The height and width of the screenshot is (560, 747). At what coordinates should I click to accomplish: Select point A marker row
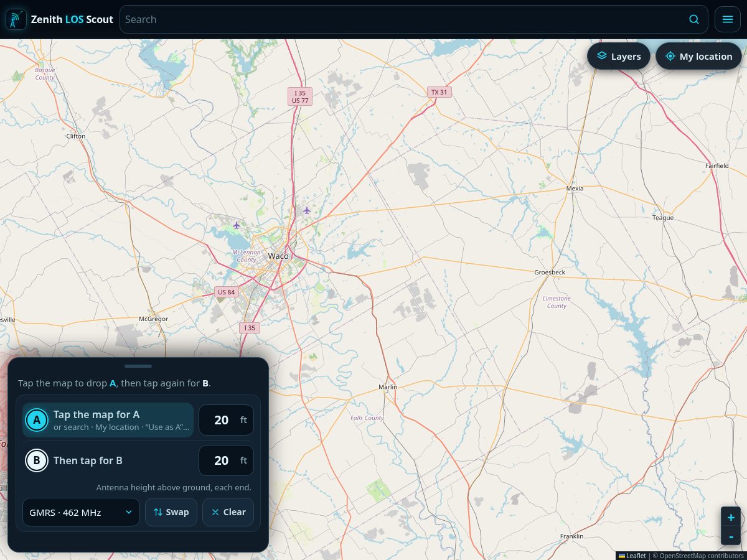tap(108, 420)
